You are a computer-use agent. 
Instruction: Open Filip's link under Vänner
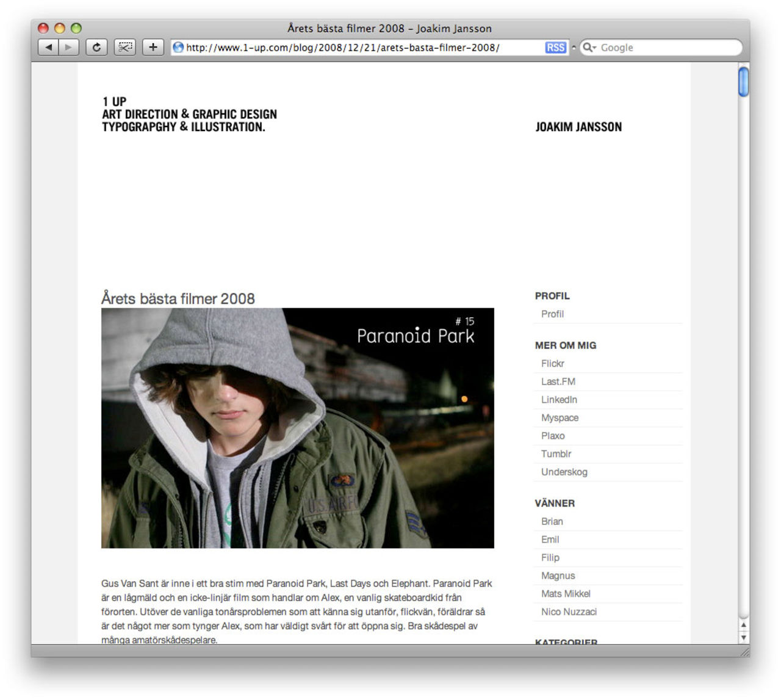tap(550, 557)
